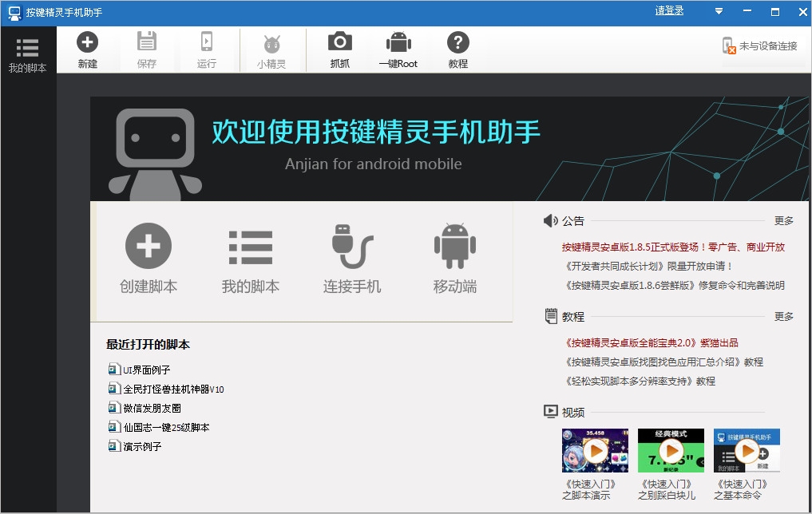Click the 请登录 login link
Viewport: 812px width, 514px height.
coord(669,11)
